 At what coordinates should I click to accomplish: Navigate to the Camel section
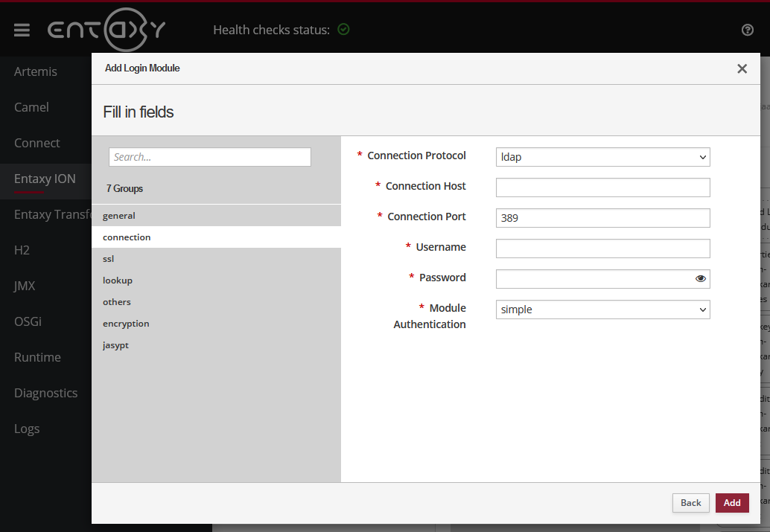tap(31, 107)
